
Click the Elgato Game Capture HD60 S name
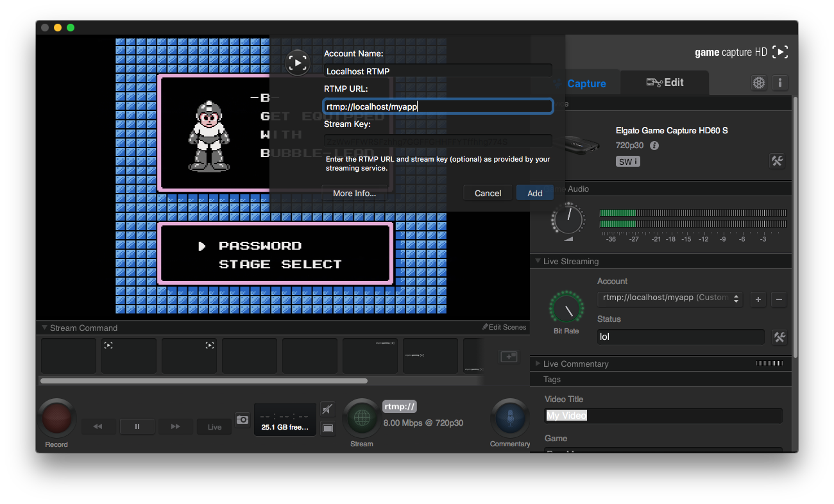coord(672,130)
